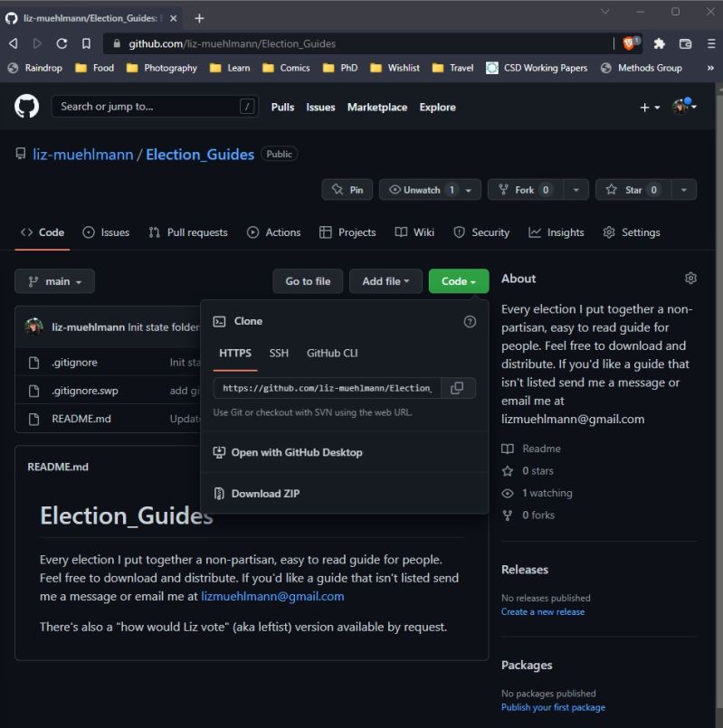Click browser back arrow
The height and width of the screenshot is (728, 723).
point(13,43)
